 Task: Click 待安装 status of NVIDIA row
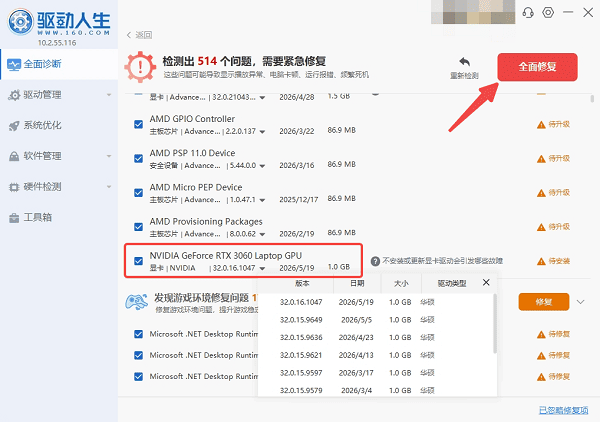pos(559,261)
